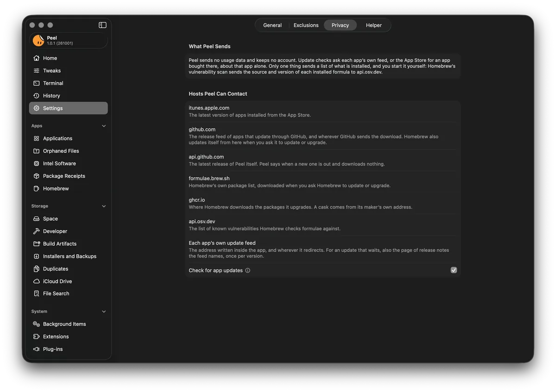Switch to the Exclusions tab
Screen dimensions: 556x392
click(306, 25)
